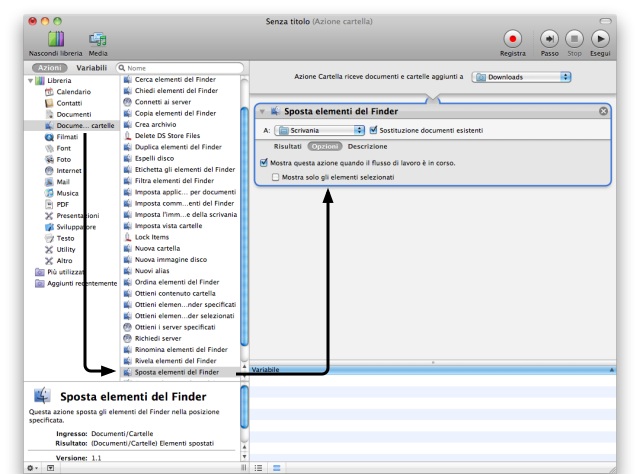Open the Opzioni tab of action

325,147
